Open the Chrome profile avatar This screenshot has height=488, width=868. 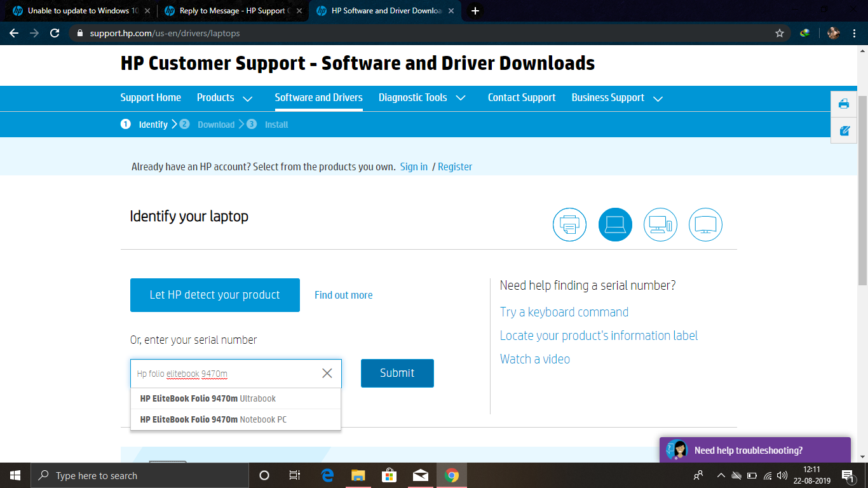(x=833, y=33)
